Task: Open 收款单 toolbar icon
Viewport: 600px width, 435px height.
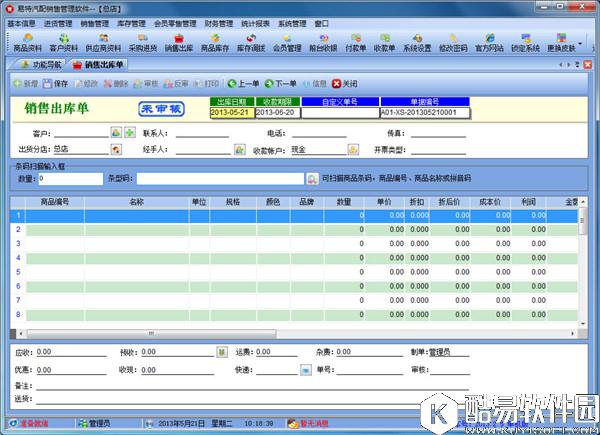Action: (384, 43)
